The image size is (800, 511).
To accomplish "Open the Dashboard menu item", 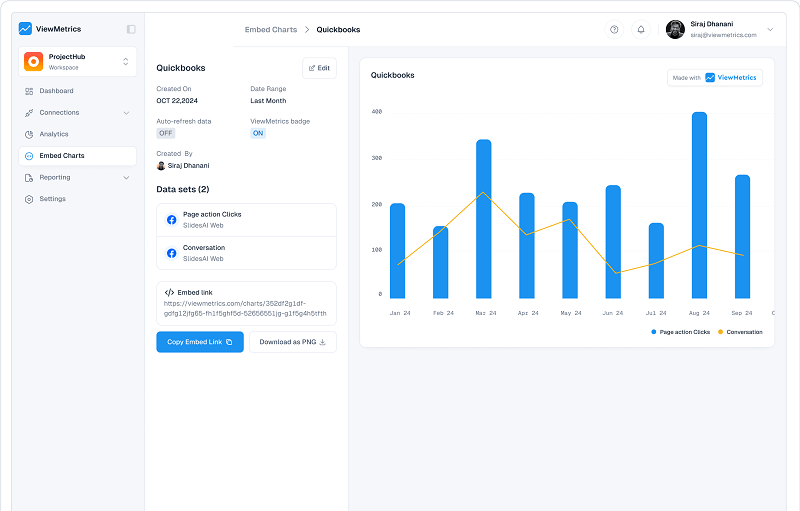I will [78, 91].
